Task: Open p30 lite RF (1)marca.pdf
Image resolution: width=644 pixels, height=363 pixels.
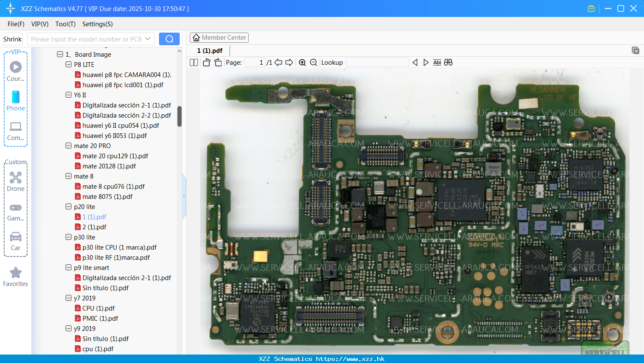Action: coord(116,257)
